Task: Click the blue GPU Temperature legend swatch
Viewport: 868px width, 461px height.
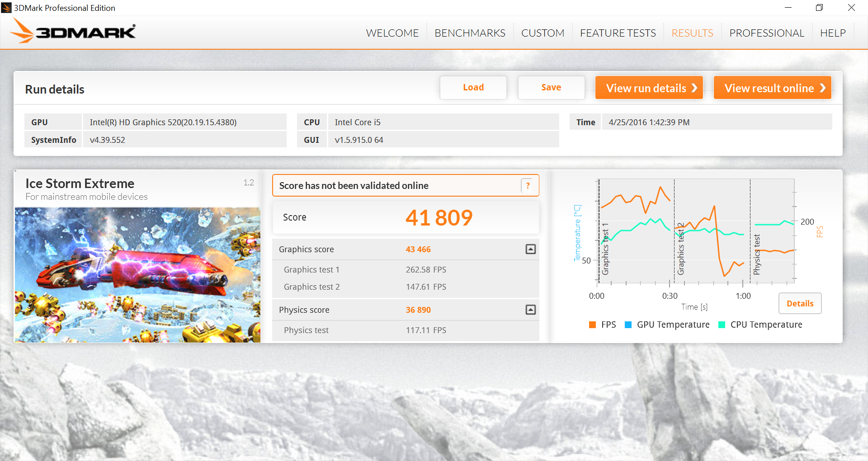Action: 628,325
